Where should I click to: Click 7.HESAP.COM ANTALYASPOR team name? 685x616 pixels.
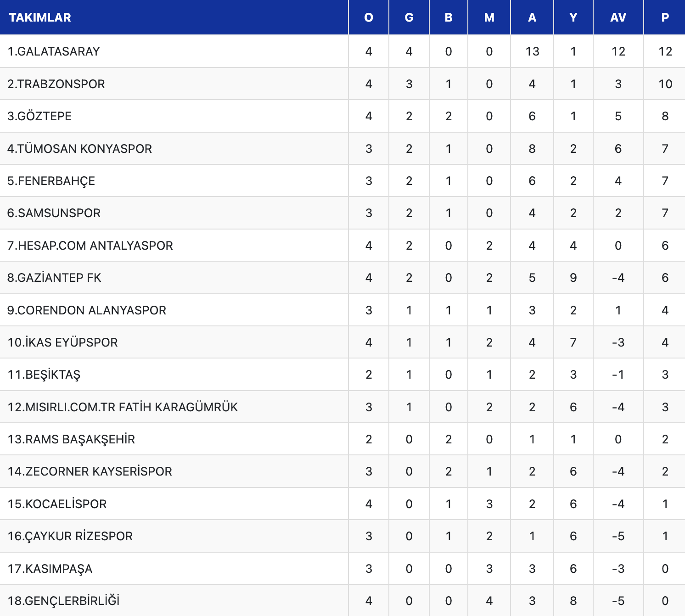(90, 246)
